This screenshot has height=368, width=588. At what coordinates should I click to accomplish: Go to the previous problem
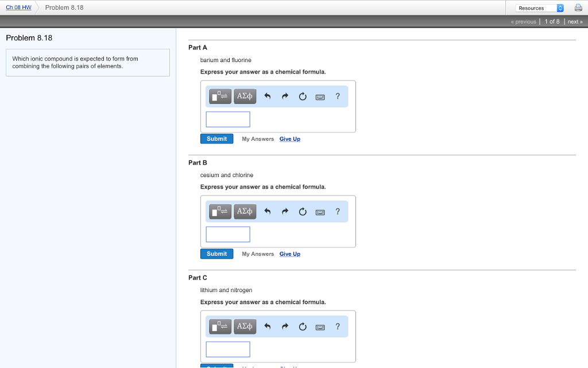(524, 22)
